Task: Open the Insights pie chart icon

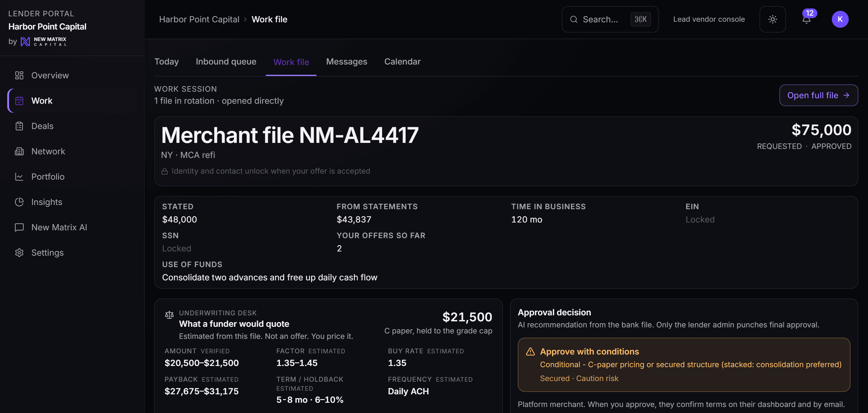Action: point(19,202)
